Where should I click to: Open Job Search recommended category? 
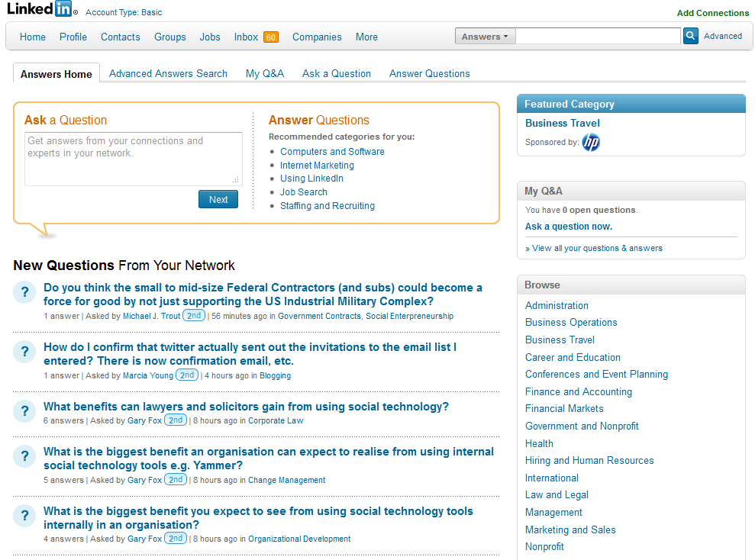pos(304,192)
